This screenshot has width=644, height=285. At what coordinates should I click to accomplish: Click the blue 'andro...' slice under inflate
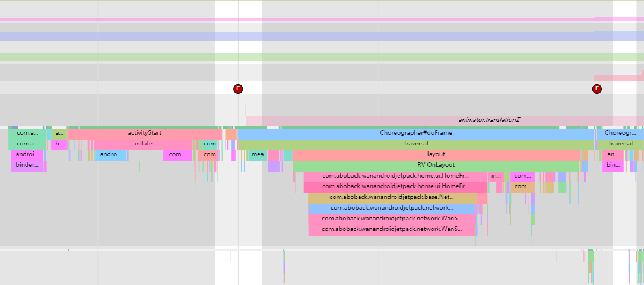pos(110,155)
